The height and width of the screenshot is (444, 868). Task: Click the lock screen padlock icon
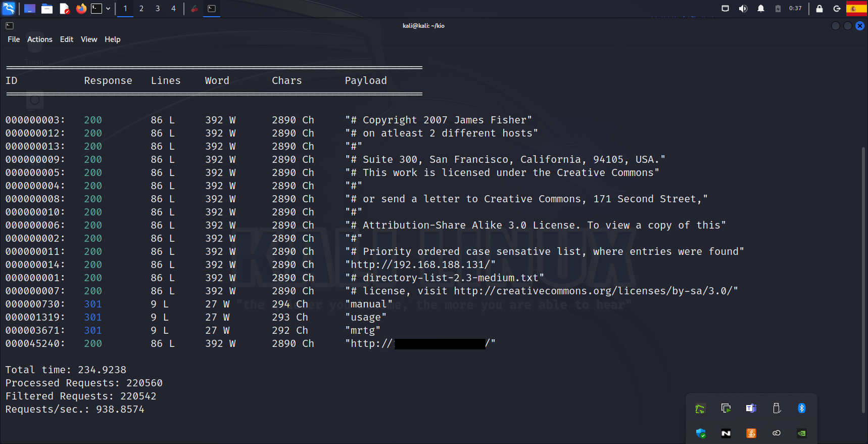point(819,9)
